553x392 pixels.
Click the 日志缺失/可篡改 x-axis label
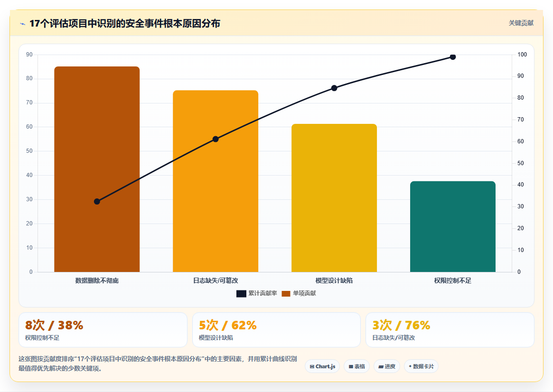tap(216, 280)
